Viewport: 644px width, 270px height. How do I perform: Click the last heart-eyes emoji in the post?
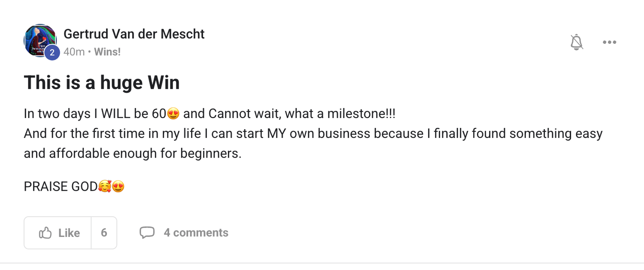point(118,187)
